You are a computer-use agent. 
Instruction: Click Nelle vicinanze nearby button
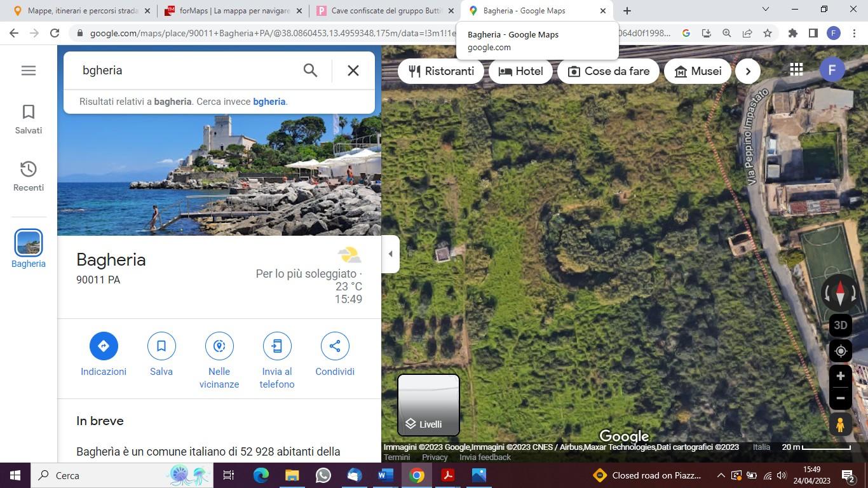219,361
